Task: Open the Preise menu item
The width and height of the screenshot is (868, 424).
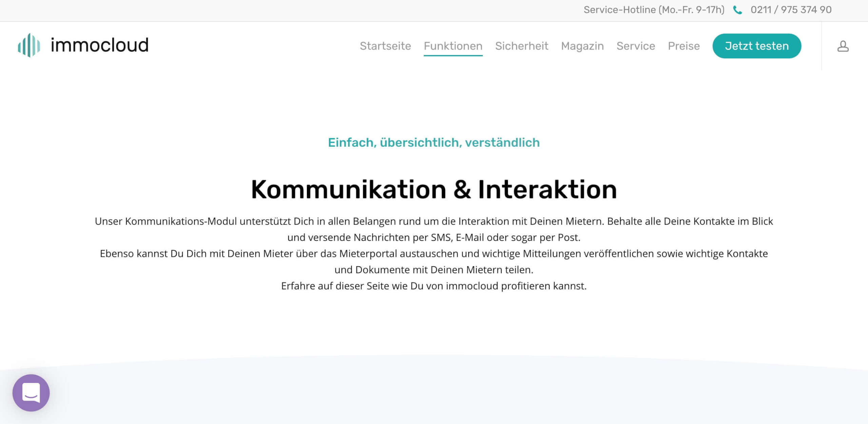Action: coord(684,46)
